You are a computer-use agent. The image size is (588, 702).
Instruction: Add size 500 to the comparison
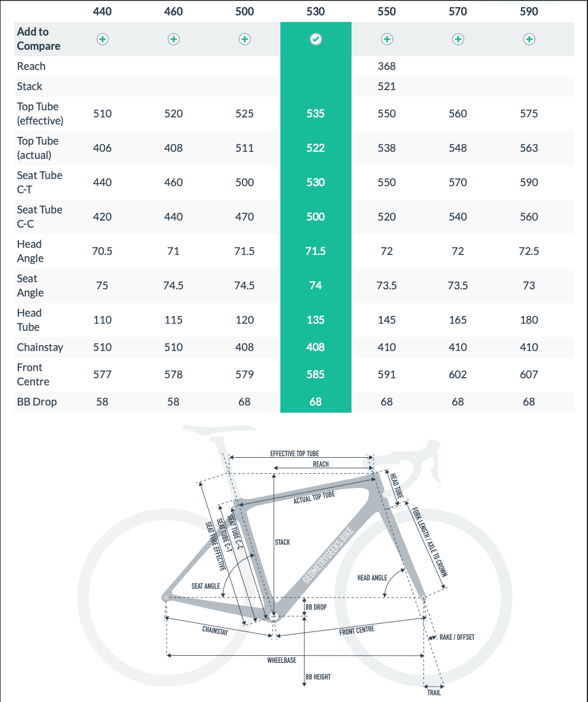[x=244, y=39]
